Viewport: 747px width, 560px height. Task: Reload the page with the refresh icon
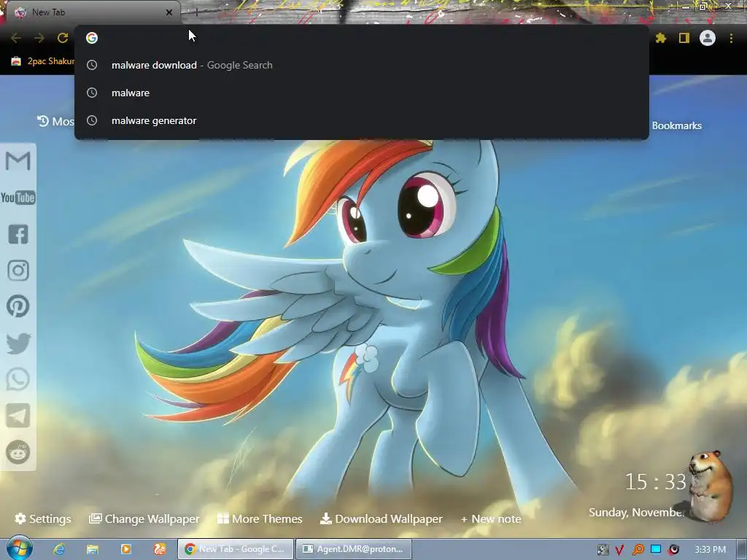(63, 38)
